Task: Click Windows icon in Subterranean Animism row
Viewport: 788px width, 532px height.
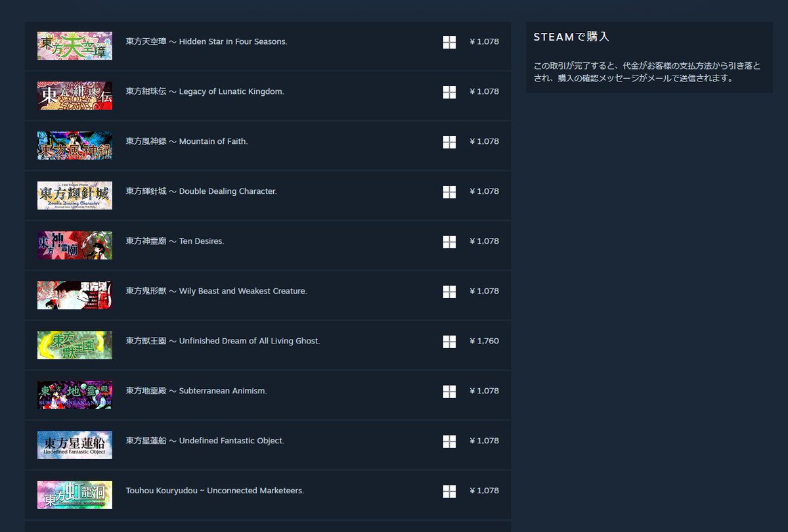Action: [x=449, y=391]
